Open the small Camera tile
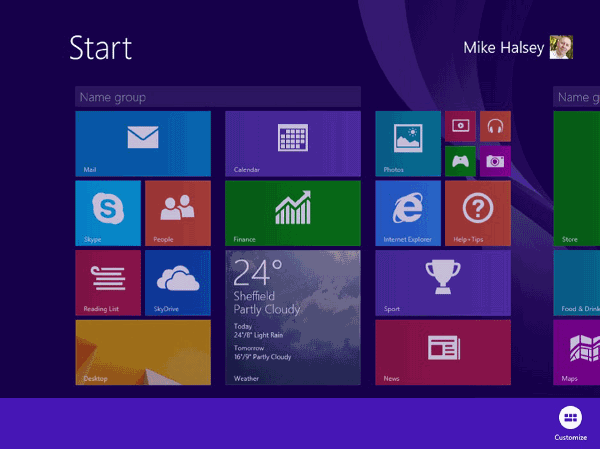The image size is (600, 449). click(494, 160)
